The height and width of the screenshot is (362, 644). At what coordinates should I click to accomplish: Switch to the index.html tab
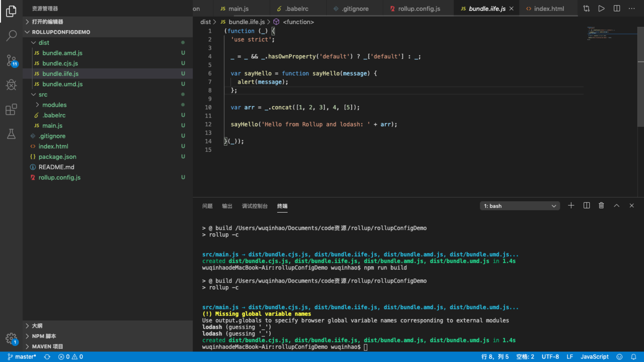point(548,9)
